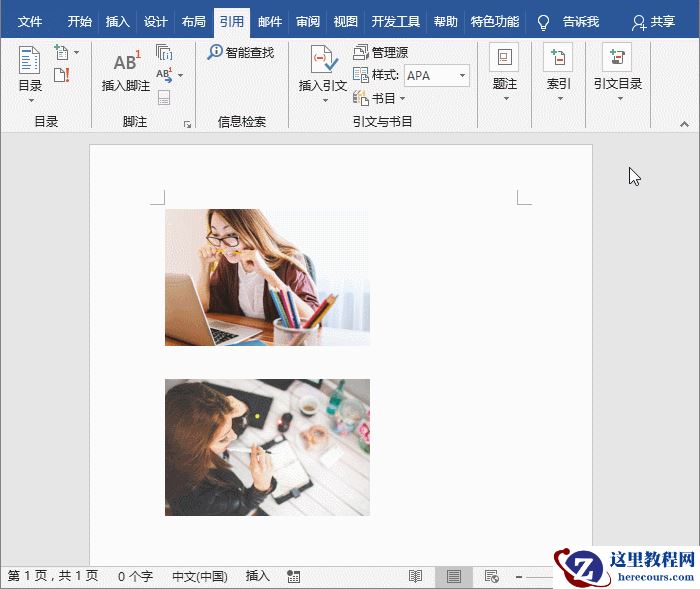Open the 文件 (File) menu
This screenshot has height=589, width=700.
(30, 21)
